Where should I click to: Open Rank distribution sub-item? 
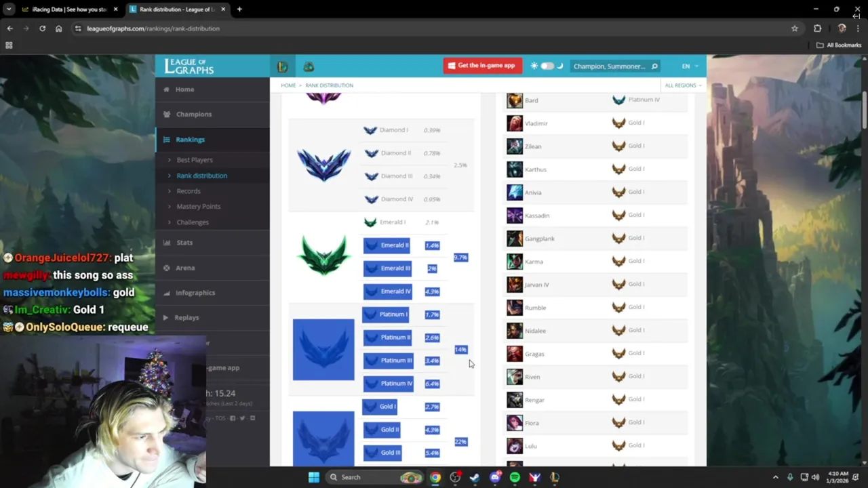pyautogui.click(x=201, y=176)
